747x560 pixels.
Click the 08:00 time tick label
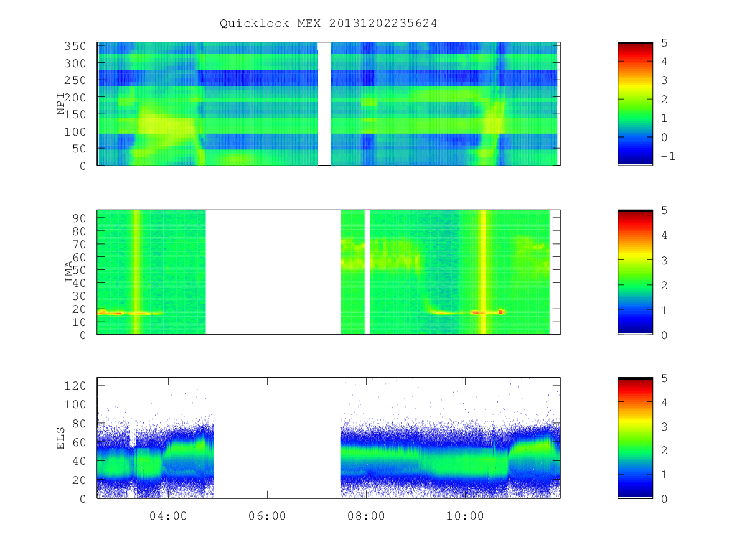(x=366, y=516)
